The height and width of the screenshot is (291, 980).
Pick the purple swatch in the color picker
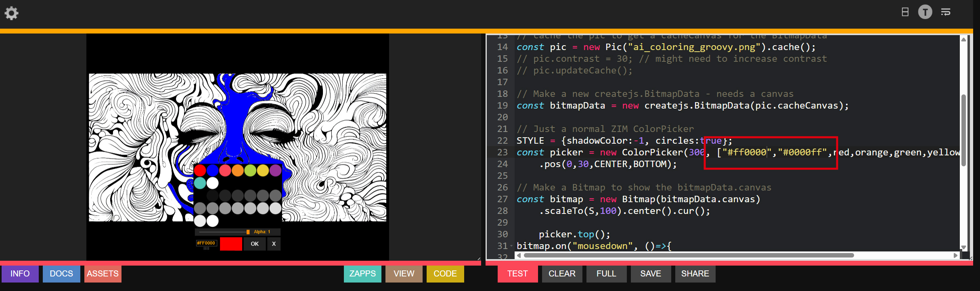(x=275, y=170)
